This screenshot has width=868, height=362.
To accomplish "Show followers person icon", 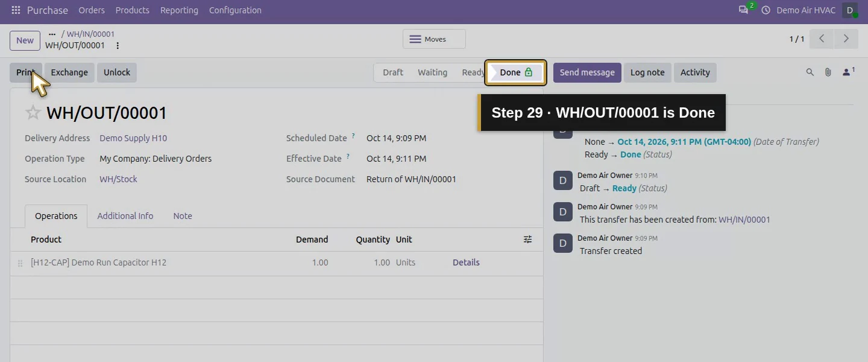I will coord(848,72).
